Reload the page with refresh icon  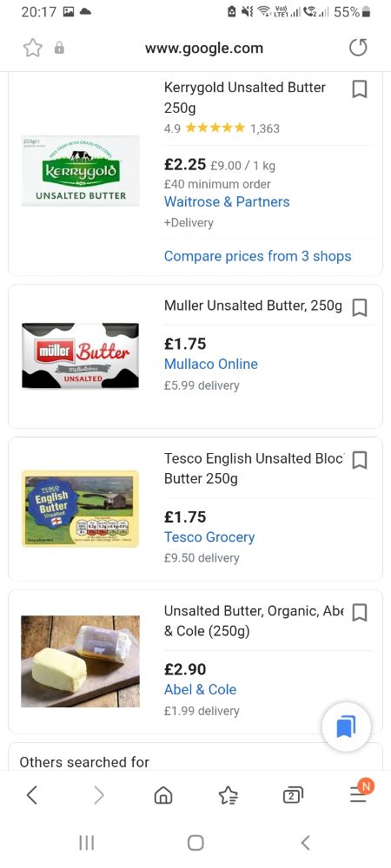[x=358, y=48]
